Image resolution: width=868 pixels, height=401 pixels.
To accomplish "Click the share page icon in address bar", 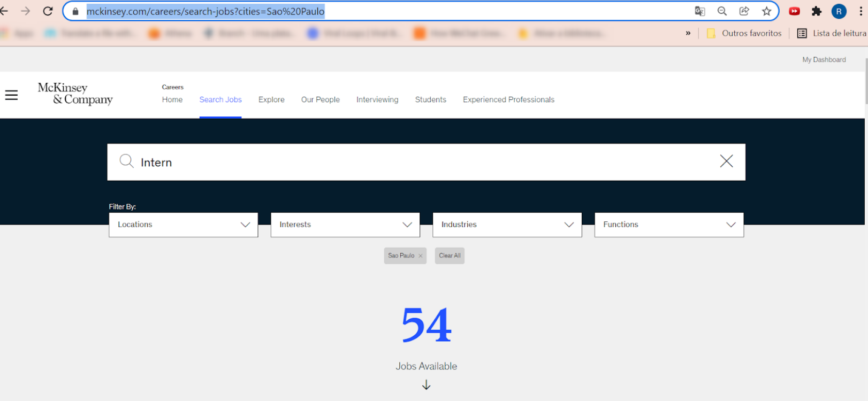I will (x=744, y=11).
